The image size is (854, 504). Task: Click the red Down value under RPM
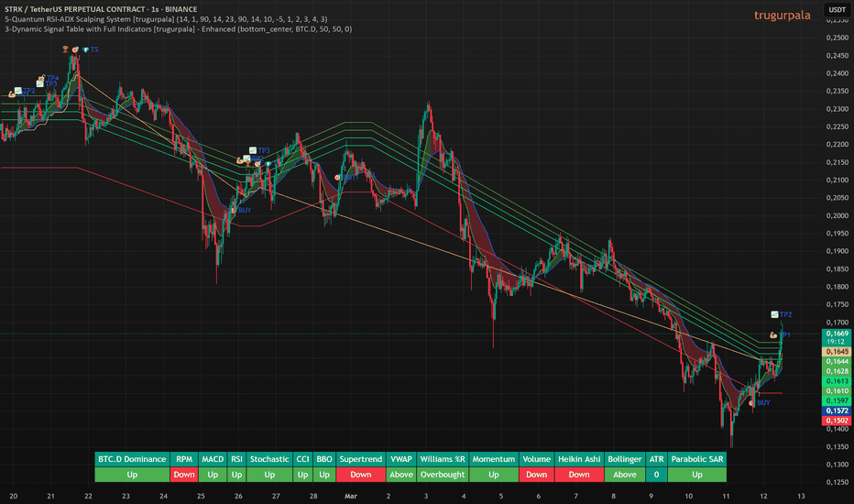click(184, 475)
